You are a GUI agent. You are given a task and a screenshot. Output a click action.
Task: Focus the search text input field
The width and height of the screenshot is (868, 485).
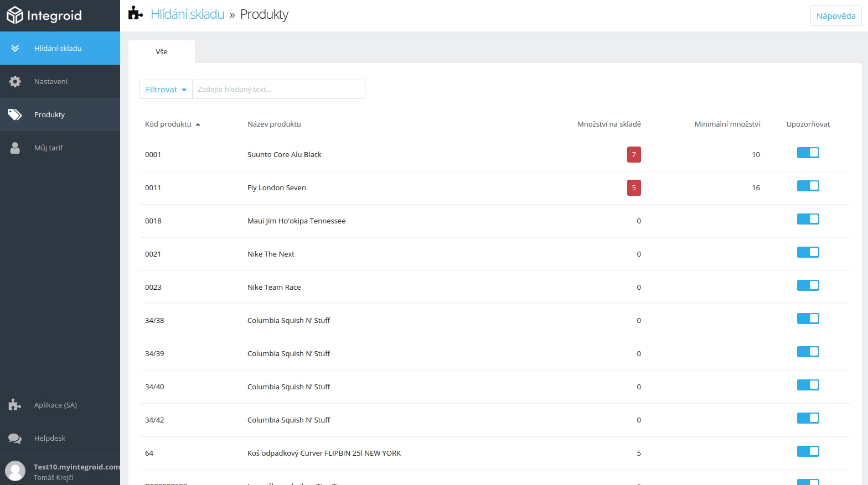tap(278, 89)
